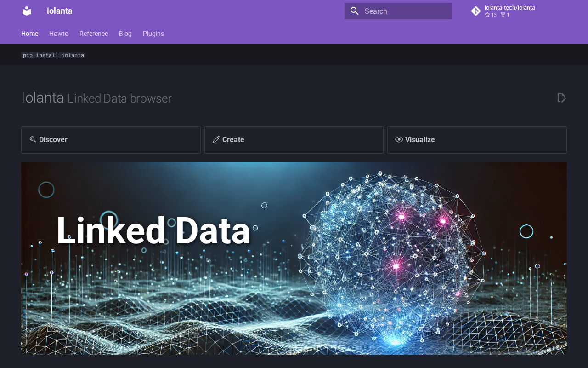
Task: Click the iolanta book logo icon
Action: pos(27,11)
